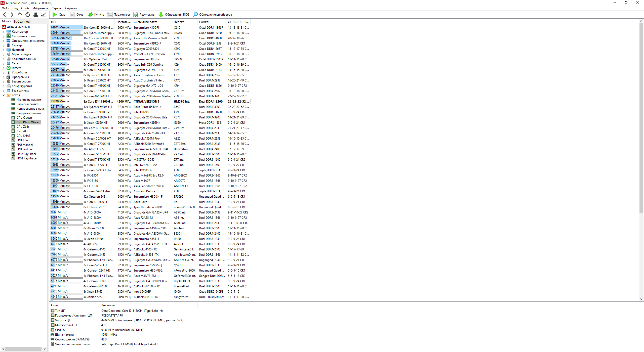The width and height of the screenshot is (644, 352).
Task: Start the benchmark with Старт button
Action: coord(60,15)
